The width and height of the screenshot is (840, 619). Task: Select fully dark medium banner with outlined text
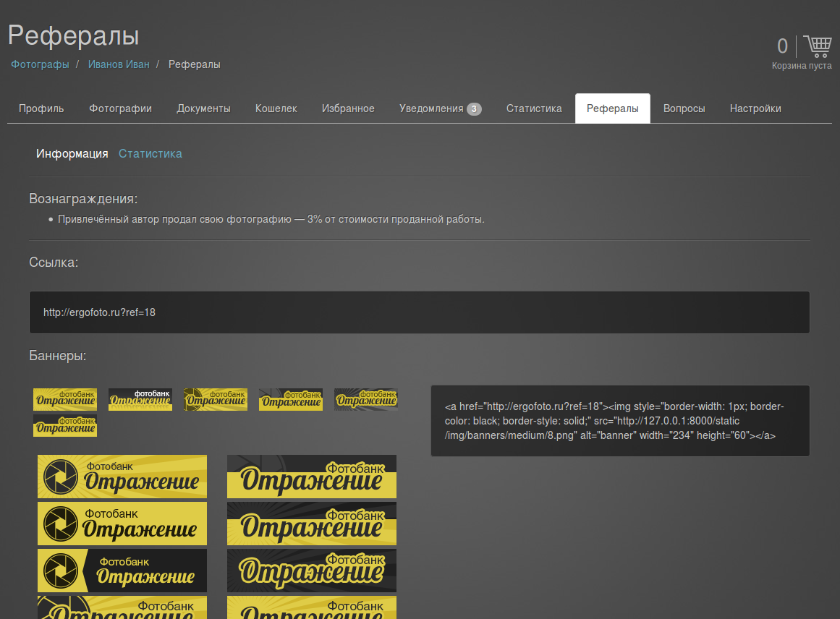coord(312,571)
